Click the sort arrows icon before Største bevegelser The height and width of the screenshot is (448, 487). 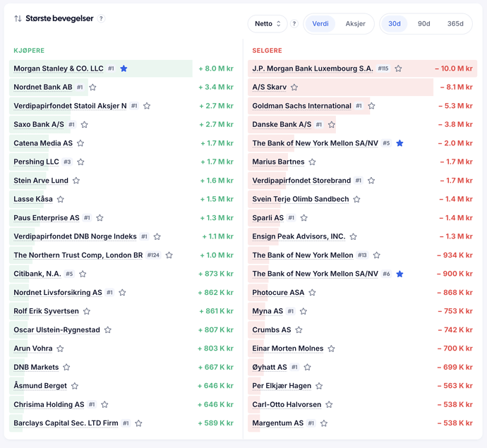(18, 18)
